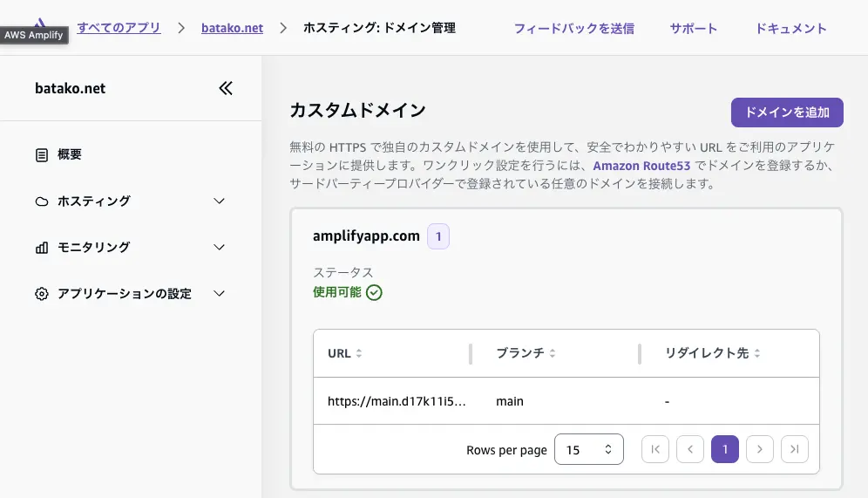This screenshot has width=868, height=498.
Task: Expand the アプリケーションの設定 section
Action: tap(220, 294)
